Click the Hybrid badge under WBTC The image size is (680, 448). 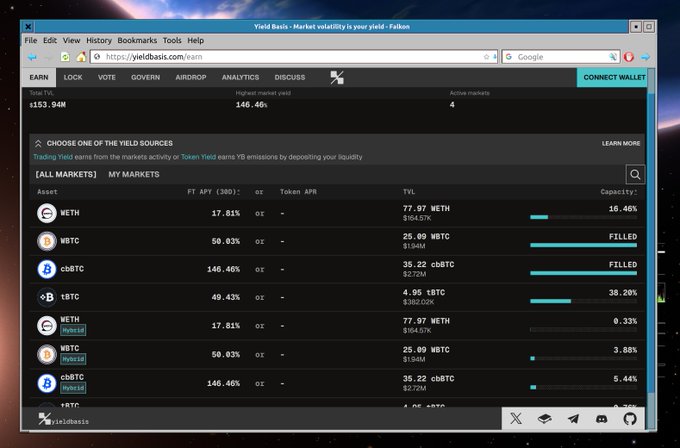point(73,359)
